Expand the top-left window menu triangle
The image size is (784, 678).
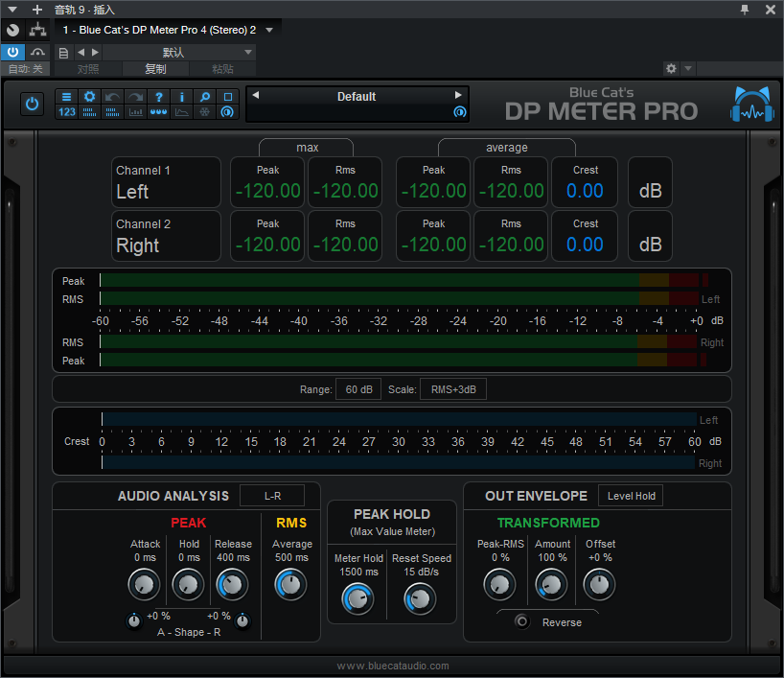point(12,10)
